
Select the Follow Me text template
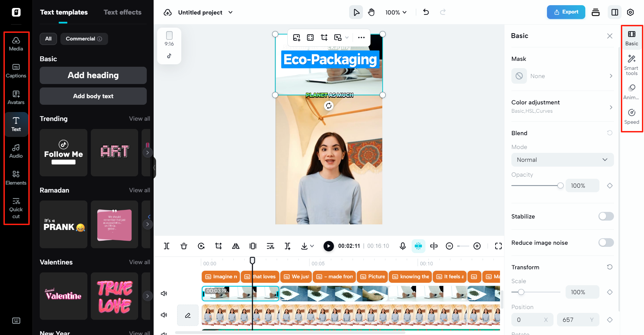[64, 153]
